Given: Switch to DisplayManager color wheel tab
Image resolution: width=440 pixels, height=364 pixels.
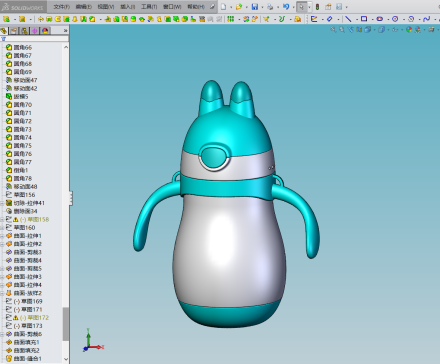Looking at the screenshot, I should pyautogui.click(x=45, y=31).
